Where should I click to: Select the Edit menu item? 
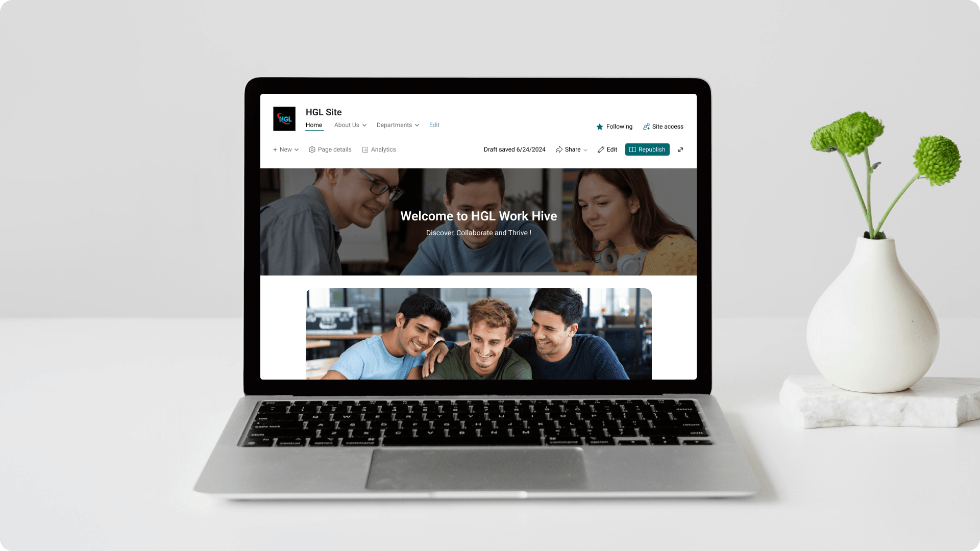pyautogui.click(x=434, y=125)
